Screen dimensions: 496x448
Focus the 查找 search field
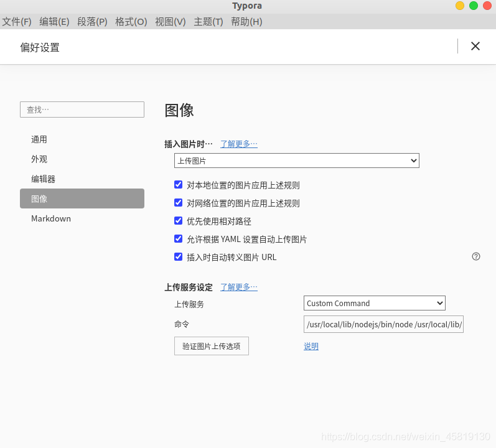82,110
